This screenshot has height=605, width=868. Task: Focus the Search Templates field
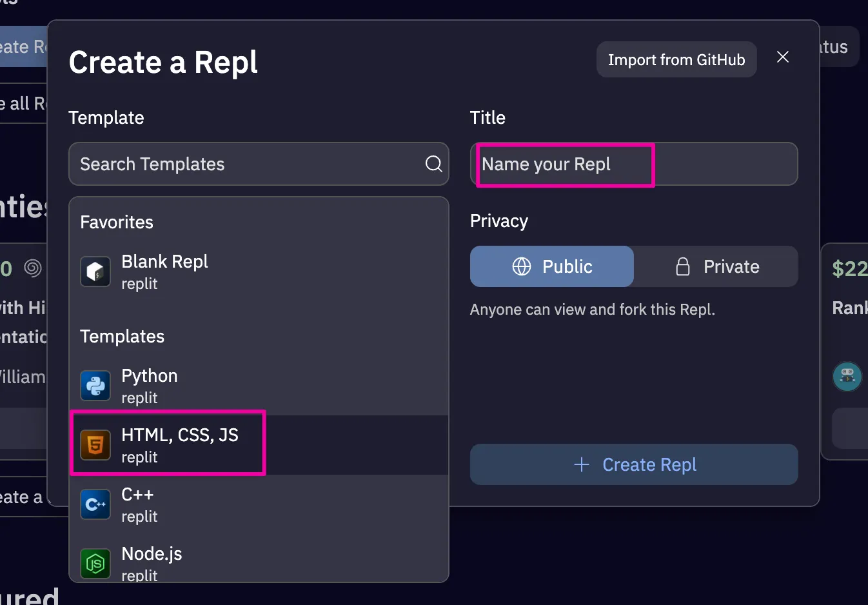259,164
